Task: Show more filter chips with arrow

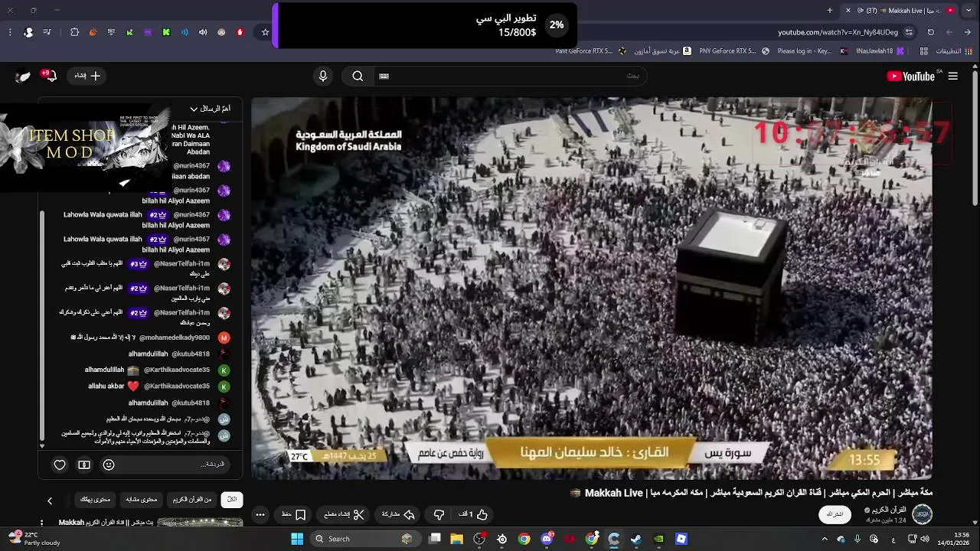Action: [50, 500]
